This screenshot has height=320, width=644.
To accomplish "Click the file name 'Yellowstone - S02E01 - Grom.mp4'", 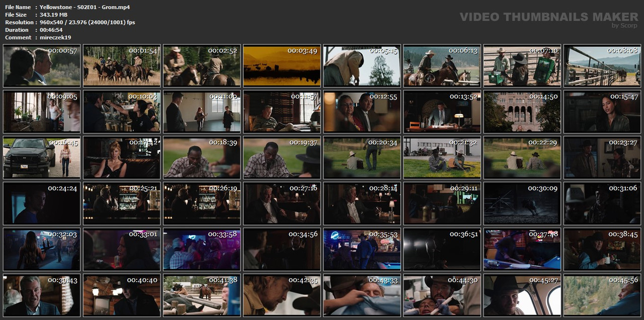I will pyautogui.click(x=85, y=7).
